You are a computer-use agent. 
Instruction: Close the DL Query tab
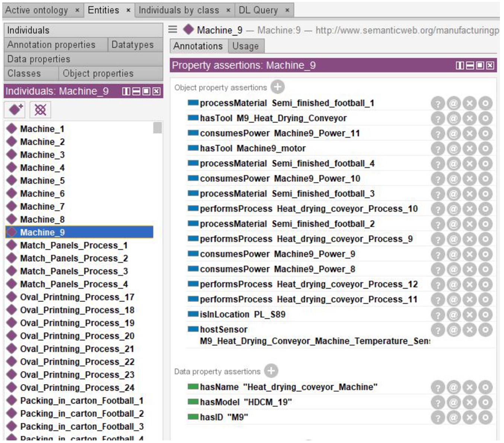point(287,10)
